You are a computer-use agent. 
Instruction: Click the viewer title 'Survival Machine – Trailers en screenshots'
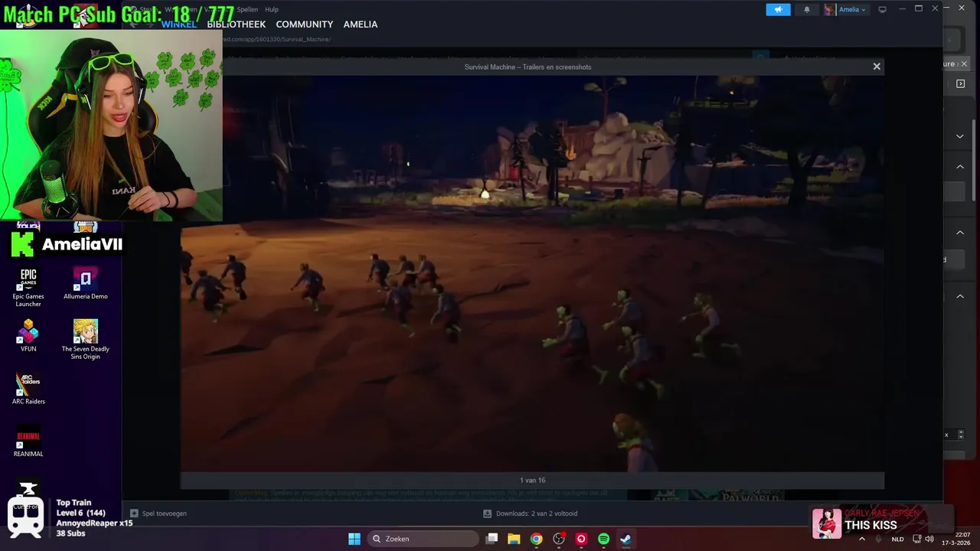(528, 67)
